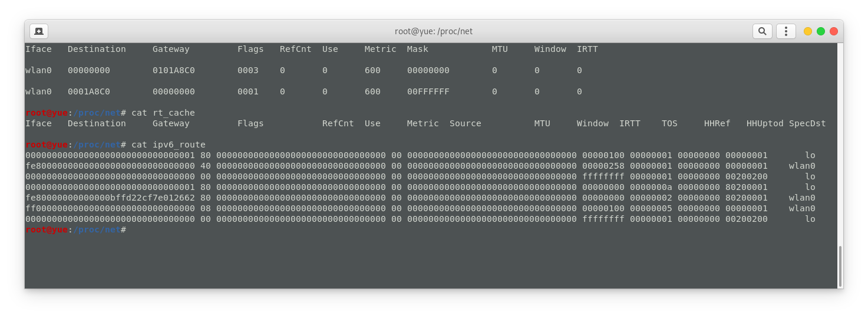The image size is (868, 318).
Task: Click the flags value 0001
Action: tap(248, 91)
